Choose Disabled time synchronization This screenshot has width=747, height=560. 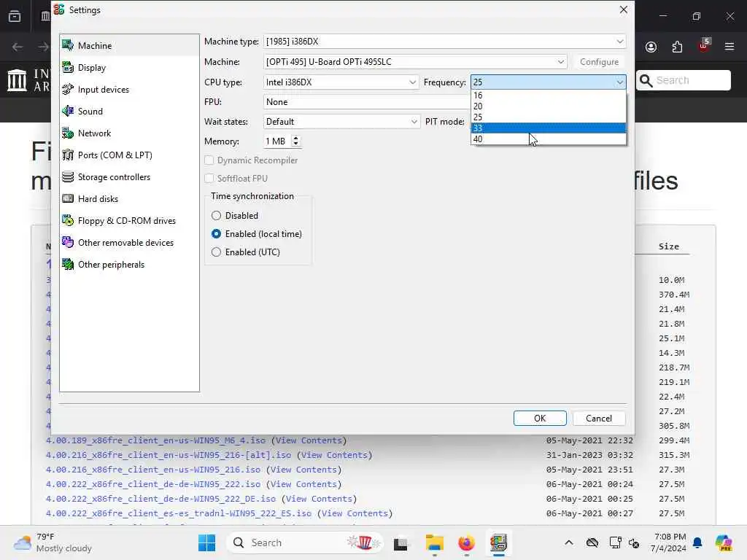[216, 216]
